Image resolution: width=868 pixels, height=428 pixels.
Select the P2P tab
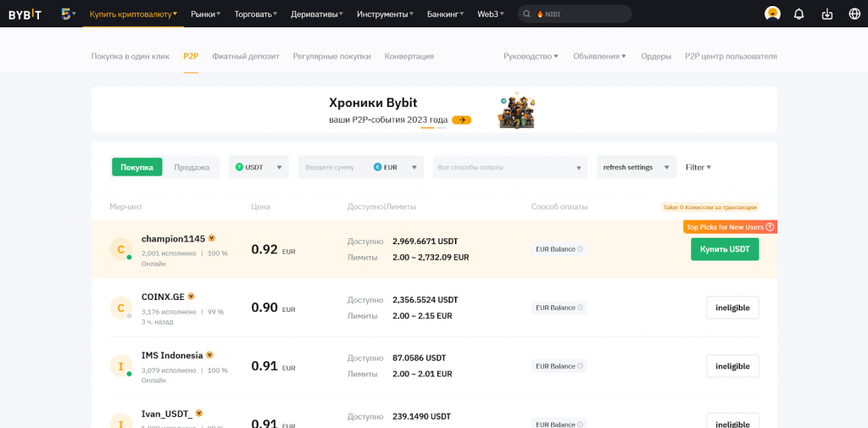[191, 56]
